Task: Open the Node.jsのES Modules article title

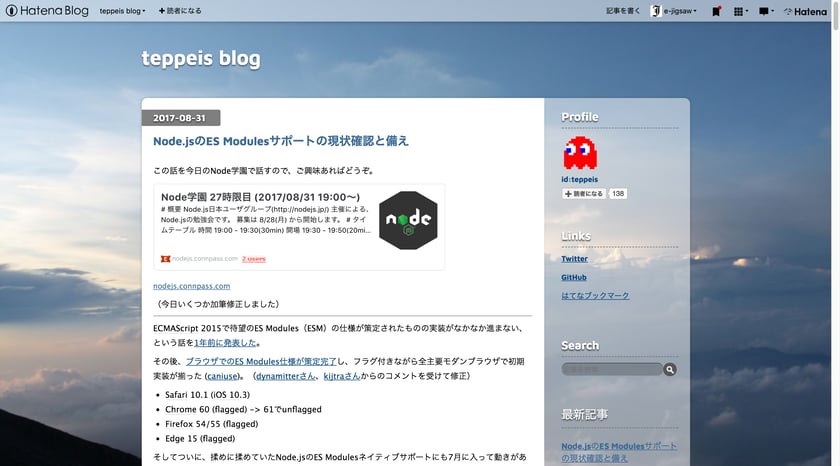Action: [x=281, y=141]
